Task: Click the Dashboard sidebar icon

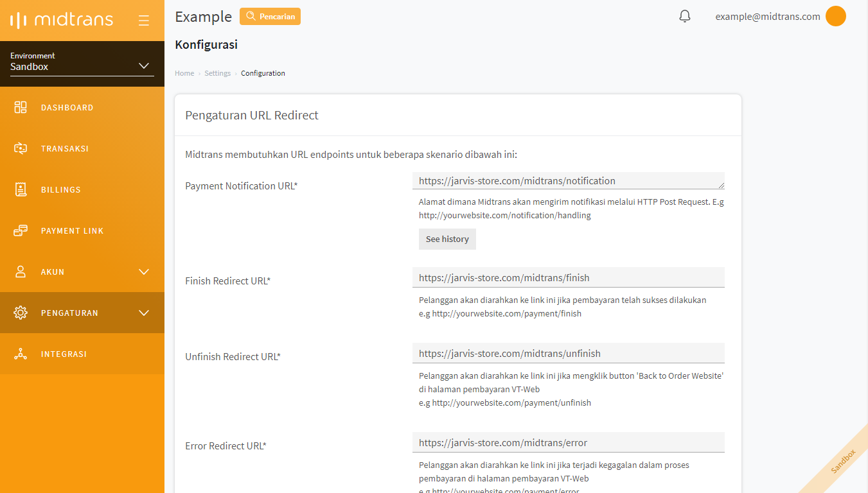Action: coord(21,107)
